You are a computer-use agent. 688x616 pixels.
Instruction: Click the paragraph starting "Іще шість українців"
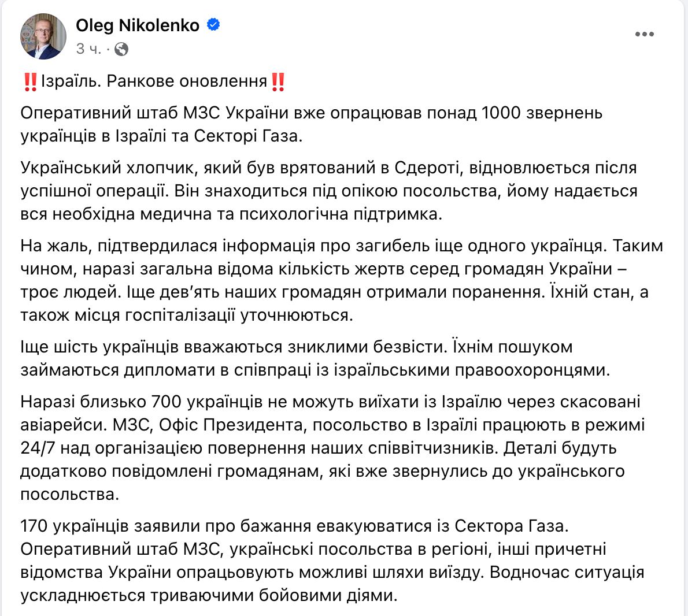tap(315, 358)
